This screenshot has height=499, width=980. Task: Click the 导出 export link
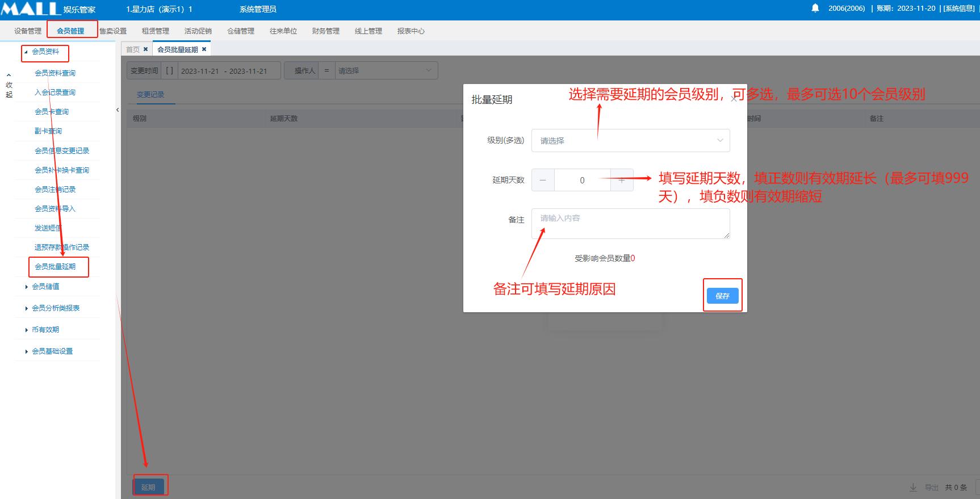point(932,487)
